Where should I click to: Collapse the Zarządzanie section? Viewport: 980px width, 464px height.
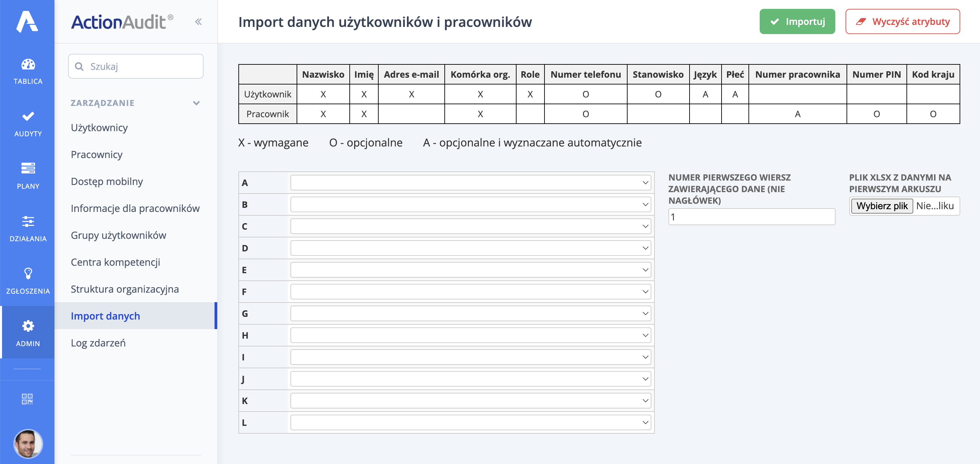tap(196, 103)
